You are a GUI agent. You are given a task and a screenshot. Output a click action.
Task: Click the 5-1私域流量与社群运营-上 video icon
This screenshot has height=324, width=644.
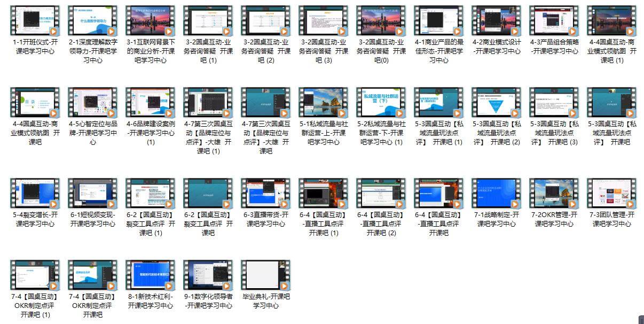[x=324, y=102]
